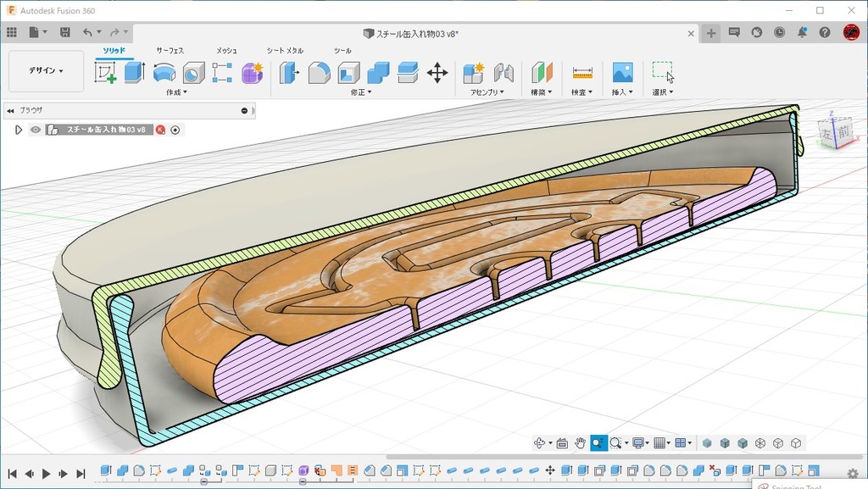868x489 pixels.
Task: Open the 作成 dropdown menu
Action: click(x=177, y=92)
